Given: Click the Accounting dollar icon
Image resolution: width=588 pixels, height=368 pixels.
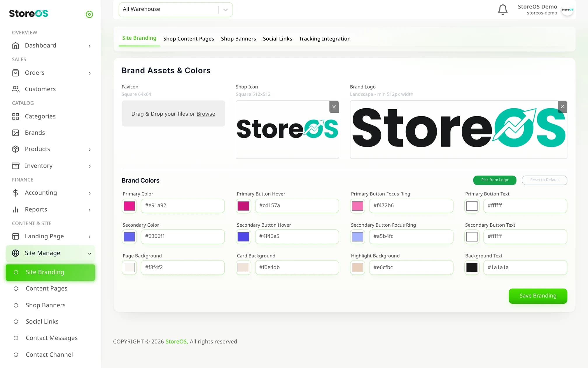Looking at the screenshot, I should (x=15, y=193).
